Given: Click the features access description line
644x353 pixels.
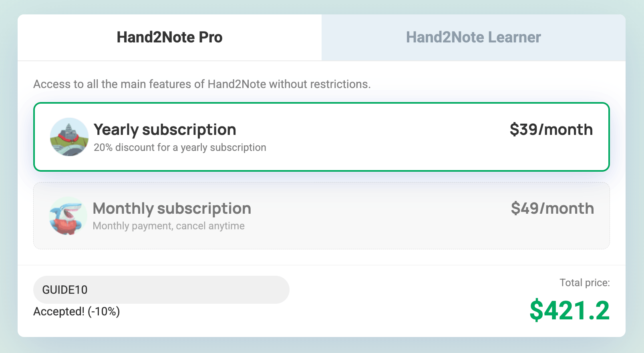Looking at the screenshot, I should click(202, 84).
